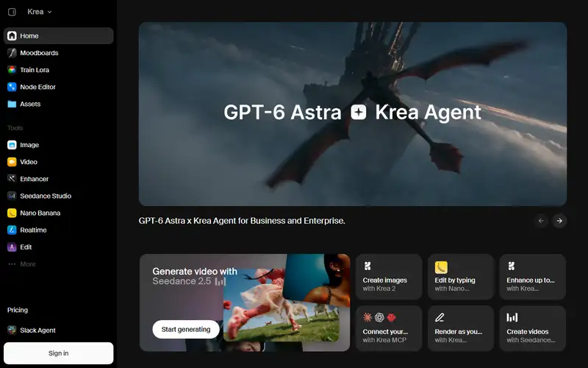
Task: Select Moodboards label in sidebar
Action: tap(39, 53)
